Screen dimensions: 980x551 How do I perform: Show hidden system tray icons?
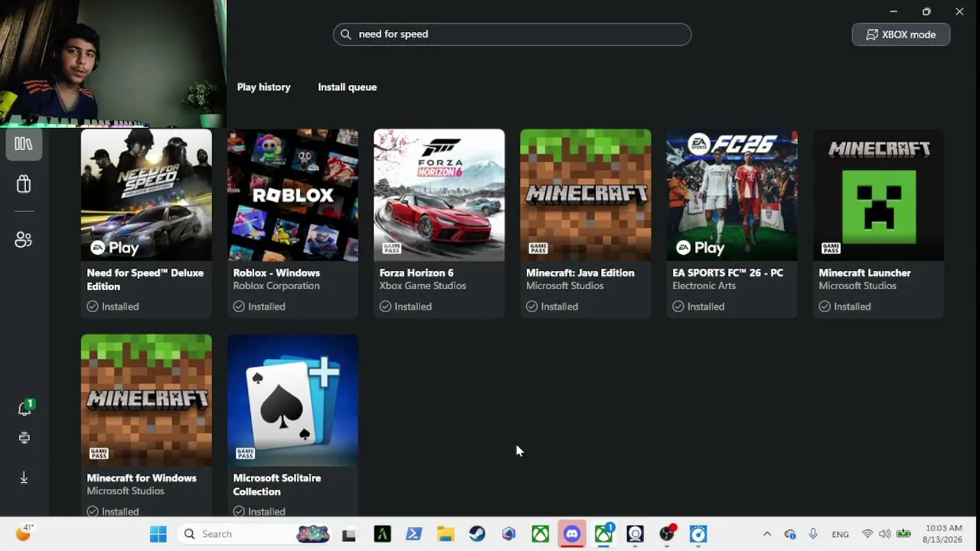click(x=767, y=534)
